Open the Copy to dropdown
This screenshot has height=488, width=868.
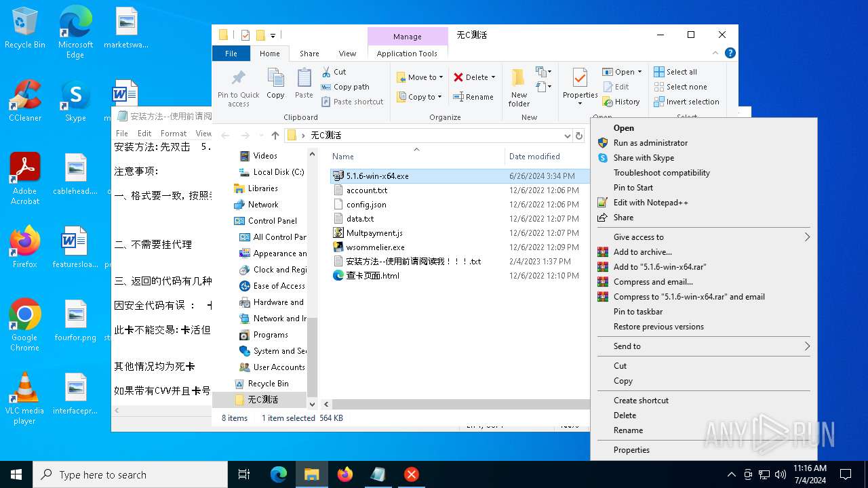point(420,97)
